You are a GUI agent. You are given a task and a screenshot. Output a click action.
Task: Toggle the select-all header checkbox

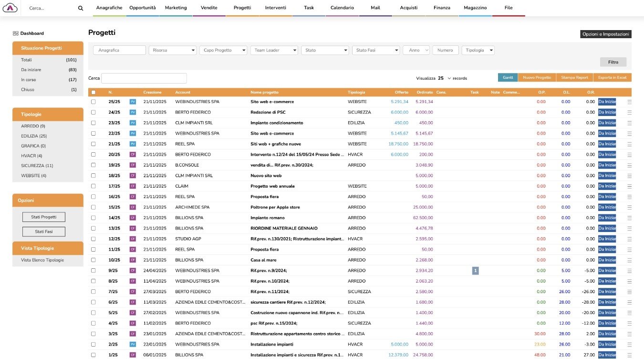pos(93,93)
